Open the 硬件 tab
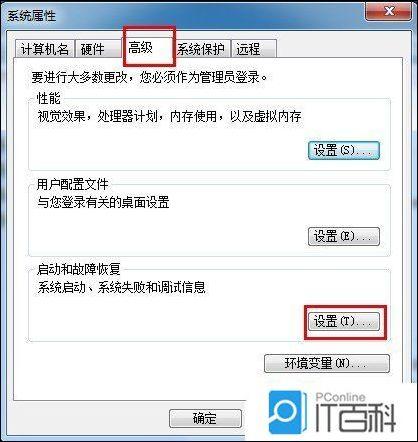 tap(92, 49)
